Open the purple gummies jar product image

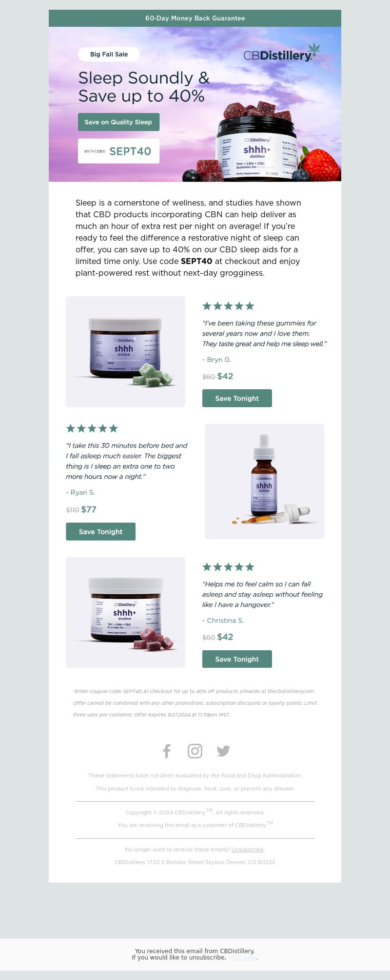125,612
